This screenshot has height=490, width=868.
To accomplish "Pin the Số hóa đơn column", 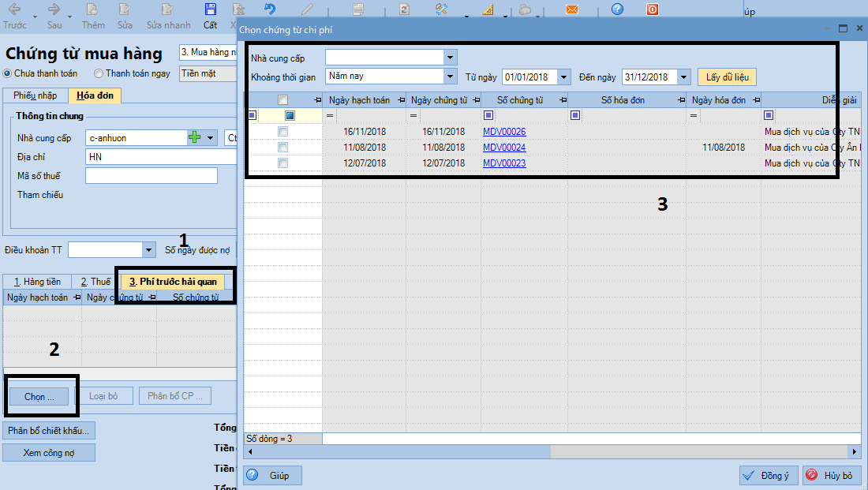I will (682, 100).
